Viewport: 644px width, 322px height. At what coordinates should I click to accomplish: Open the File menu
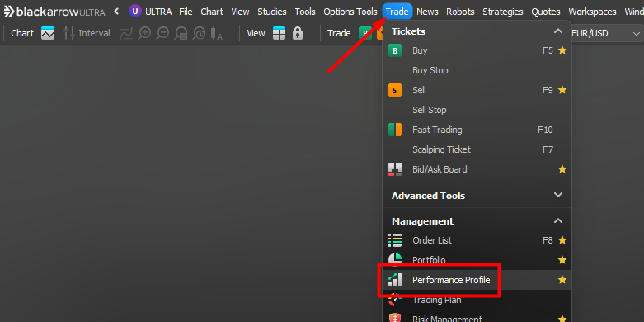186,12
